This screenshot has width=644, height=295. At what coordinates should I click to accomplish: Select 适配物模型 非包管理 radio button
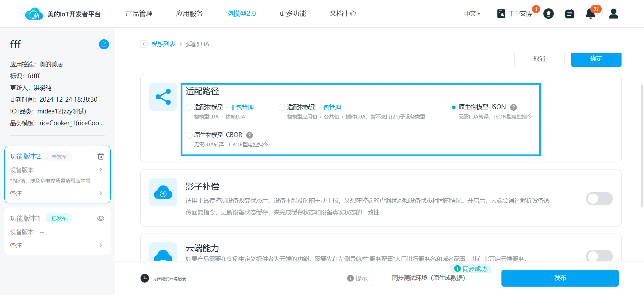(x=189, y=107)
